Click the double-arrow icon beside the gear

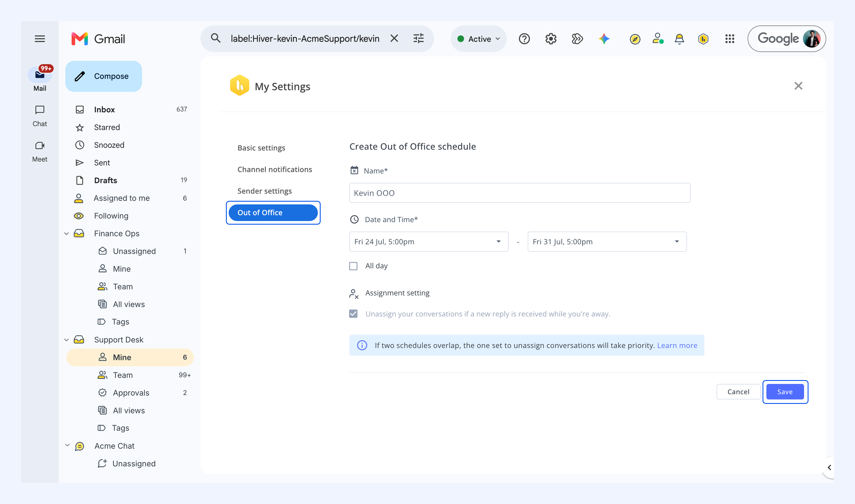pyautogui.click(x=577, y=39)
